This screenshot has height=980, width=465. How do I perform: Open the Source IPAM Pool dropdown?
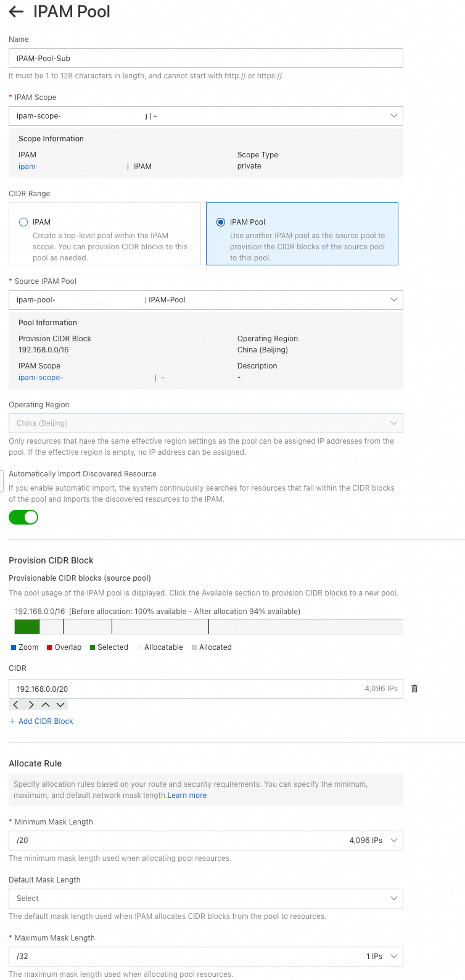(205, 300)
